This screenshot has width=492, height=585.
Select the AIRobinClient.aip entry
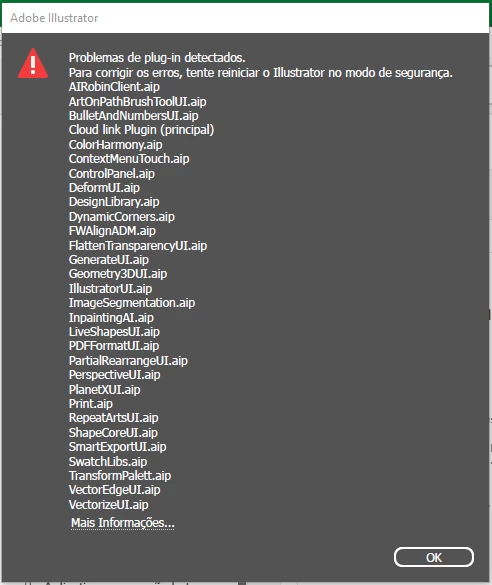(x=114, y=87)
